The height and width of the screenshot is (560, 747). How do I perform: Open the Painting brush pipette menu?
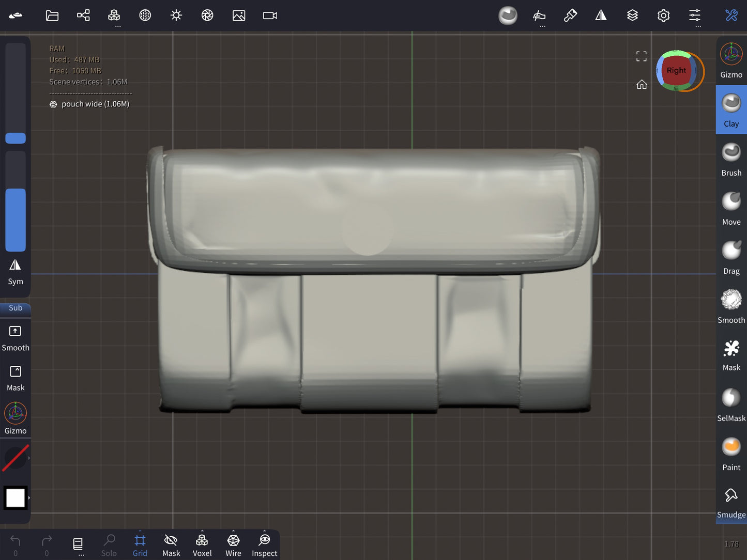570,15
